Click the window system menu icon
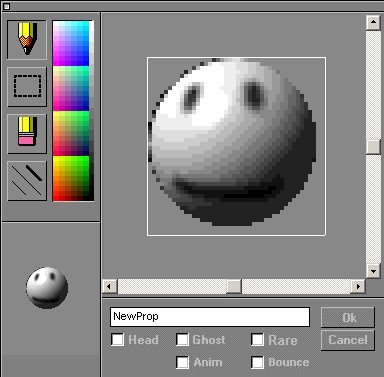The width and height of the screenshot is (384, 377). pos(6,6)
